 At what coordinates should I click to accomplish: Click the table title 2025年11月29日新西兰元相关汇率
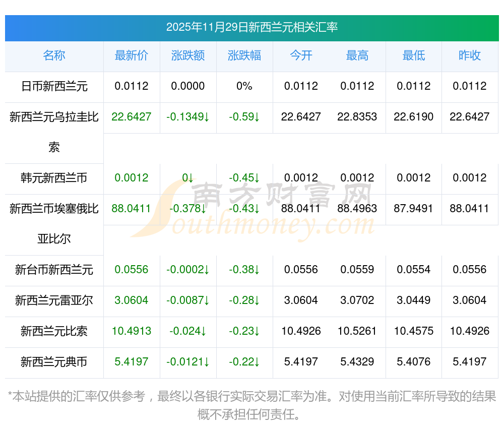tap(251, 27)
